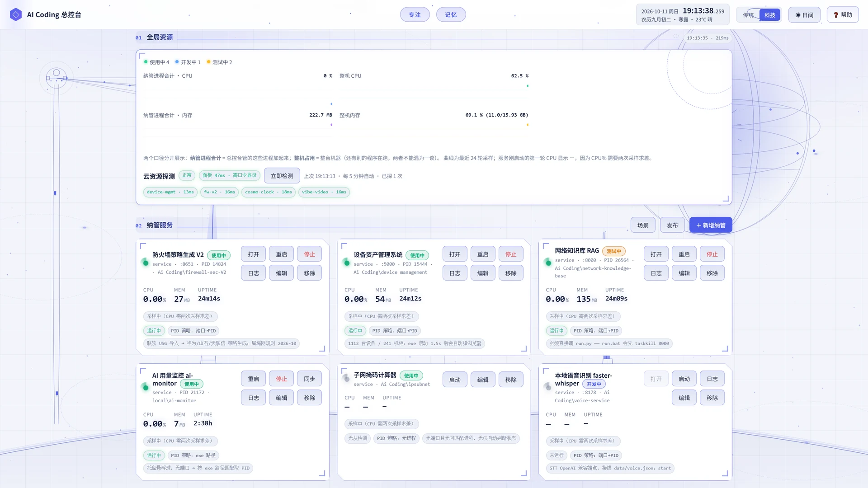868x488 pixels.
Task: Stop the 防火墙策略生成 V2 service
Action: pos(310,254)
